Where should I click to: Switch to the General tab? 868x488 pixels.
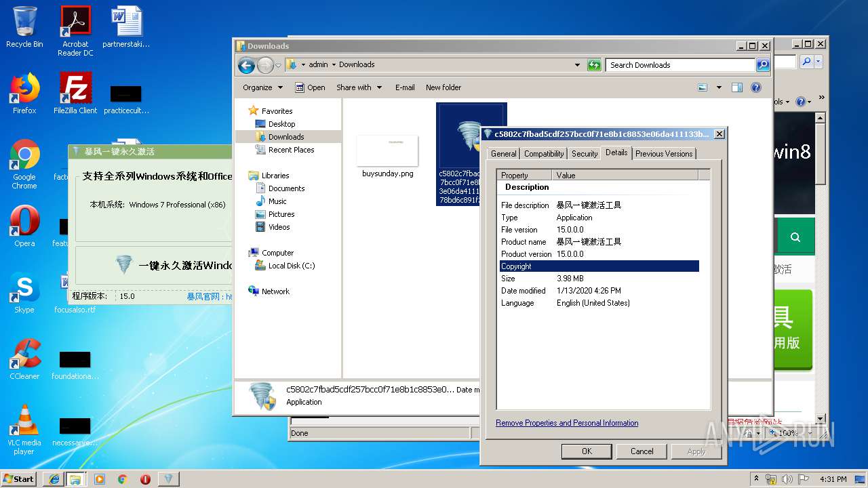[504, 154]
